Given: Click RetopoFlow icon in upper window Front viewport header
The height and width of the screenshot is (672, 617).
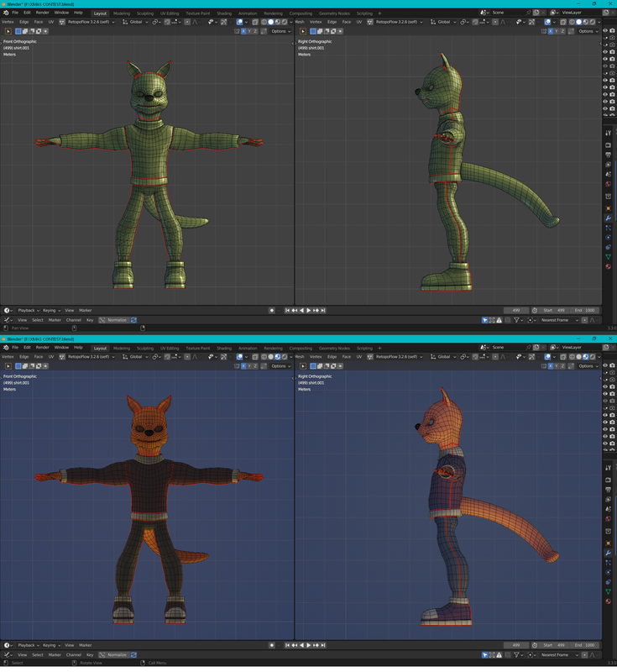Looking at the screenshot, I should (62, 22).
